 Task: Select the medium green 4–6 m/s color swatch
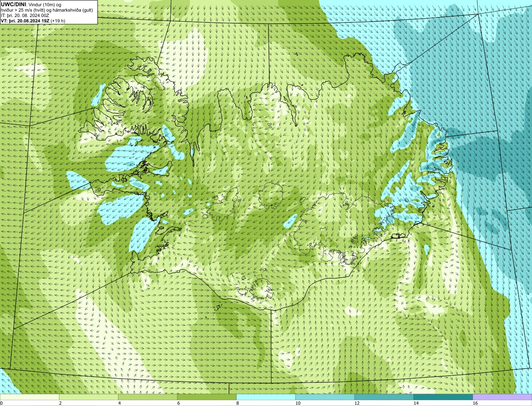click(x=148, y=397)
